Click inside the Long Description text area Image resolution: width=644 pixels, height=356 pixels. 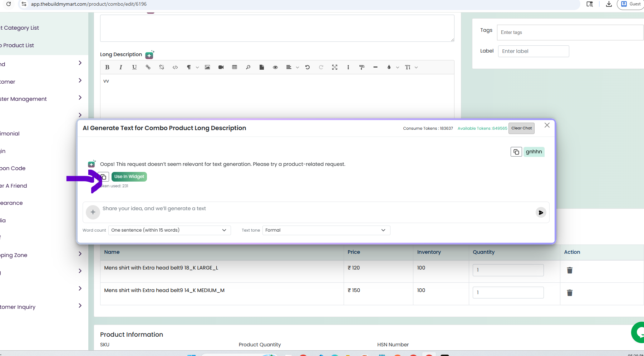coord(277,97)
